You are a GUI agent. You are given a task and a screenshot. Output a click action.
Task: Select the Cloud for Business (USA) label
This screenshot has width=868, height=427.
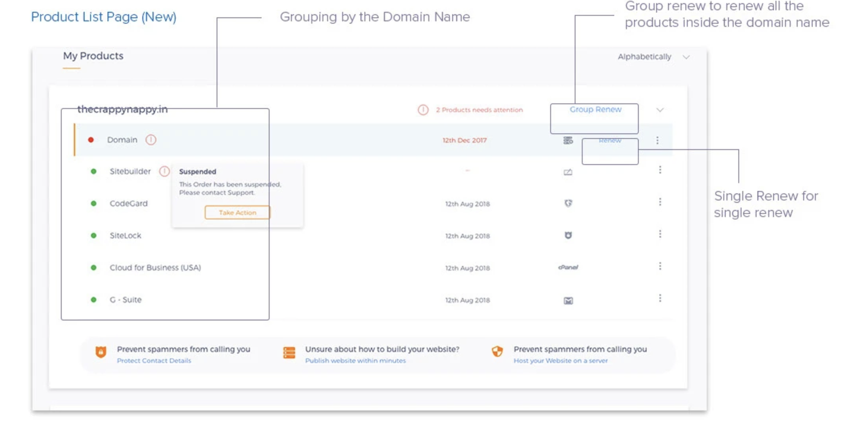pos(155,268)
